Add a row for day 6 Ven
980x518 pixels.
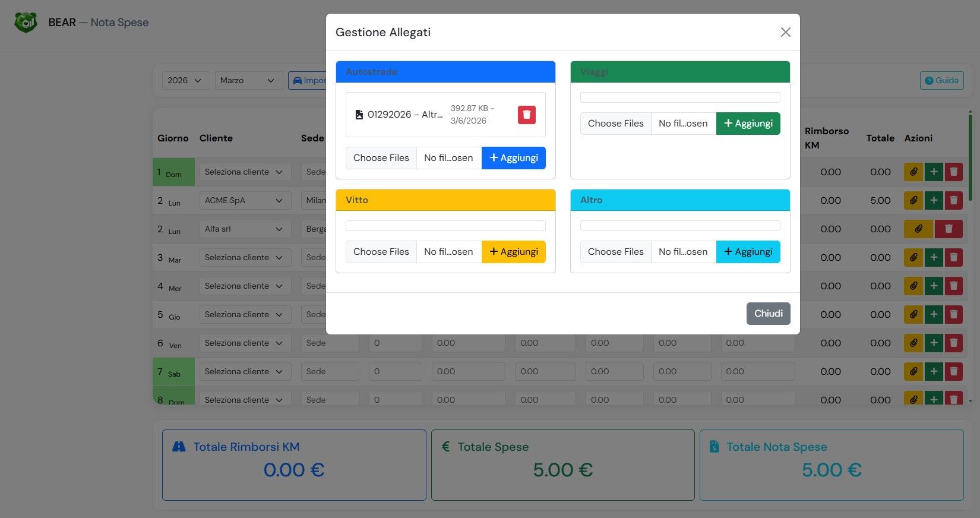[933, 343]
